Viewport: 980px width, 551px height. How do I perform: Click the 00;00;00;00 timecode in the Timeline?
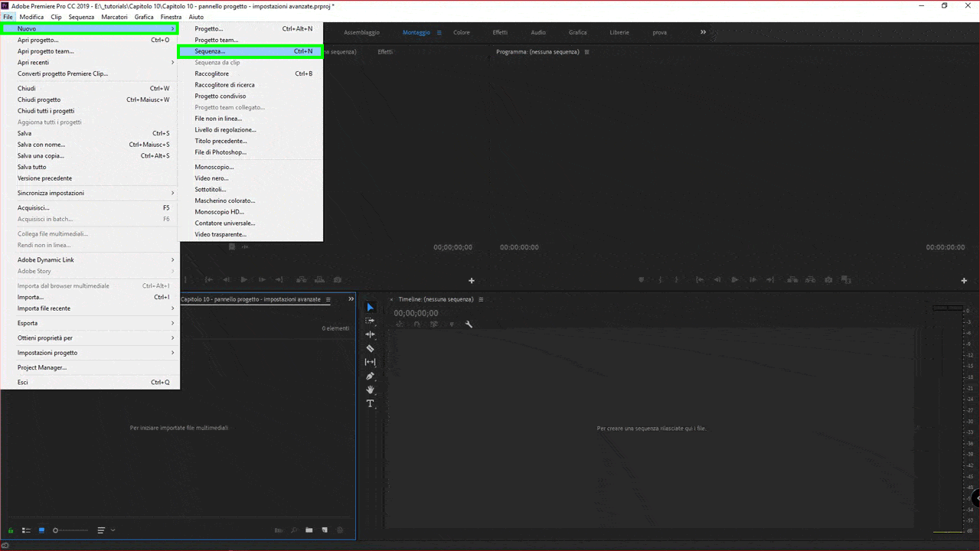(416, 313)
